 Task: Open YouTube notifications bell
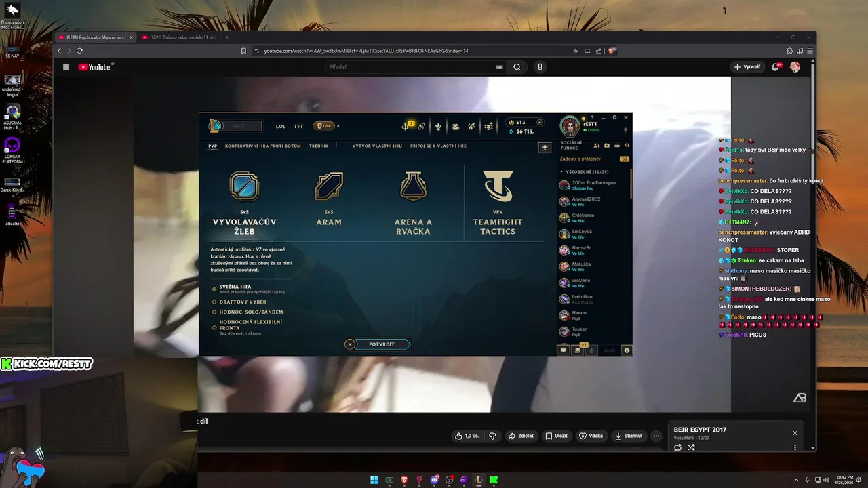point(776,67)
